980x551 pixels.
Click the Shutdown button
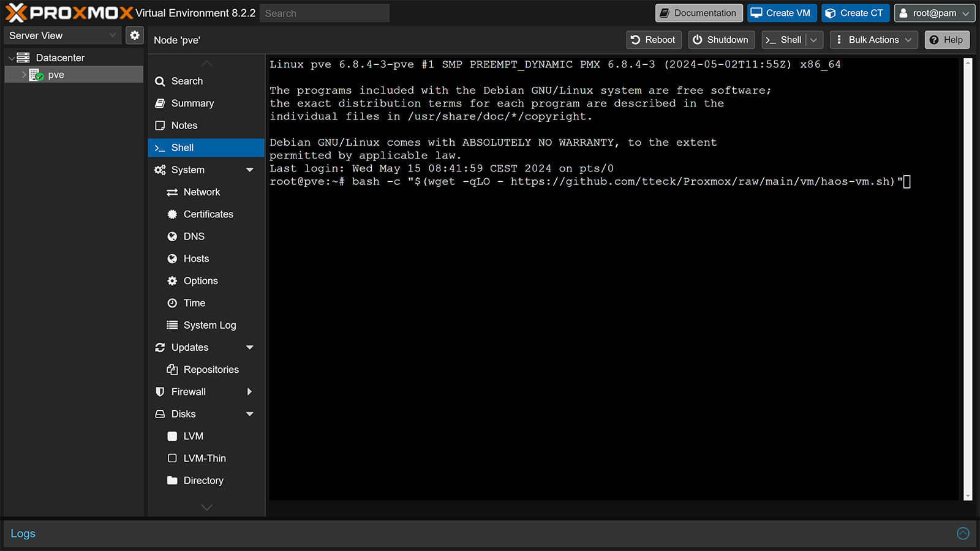721,39
